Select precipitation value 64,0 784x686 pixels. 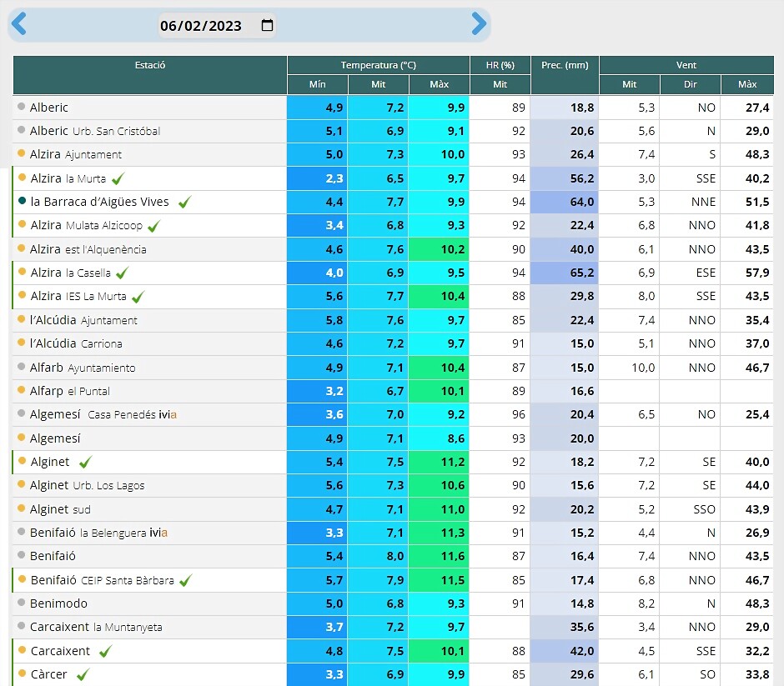click(565, 202)
